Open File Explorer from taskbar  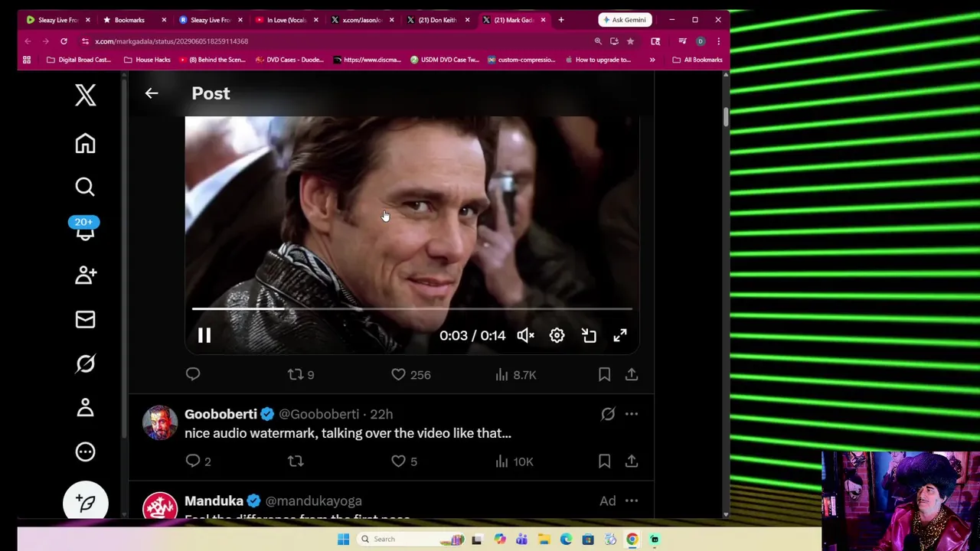click(x=544, y=540)
